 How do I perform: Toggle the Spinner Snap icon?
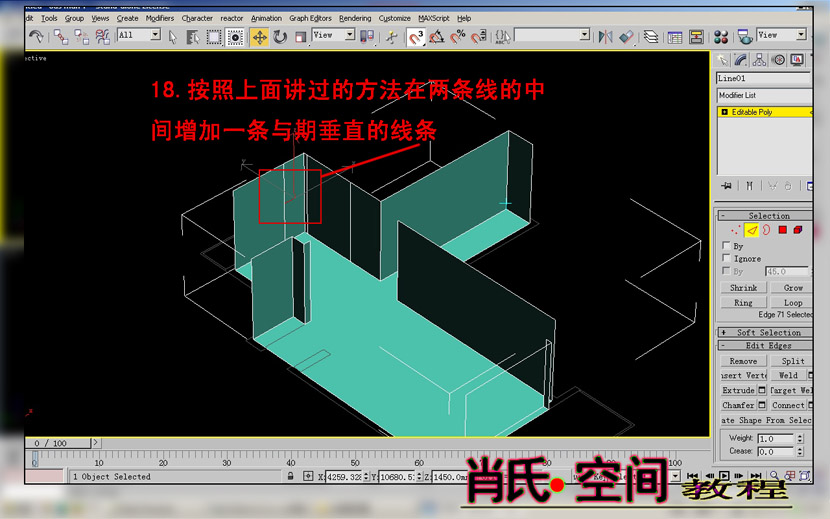[479, 37]
